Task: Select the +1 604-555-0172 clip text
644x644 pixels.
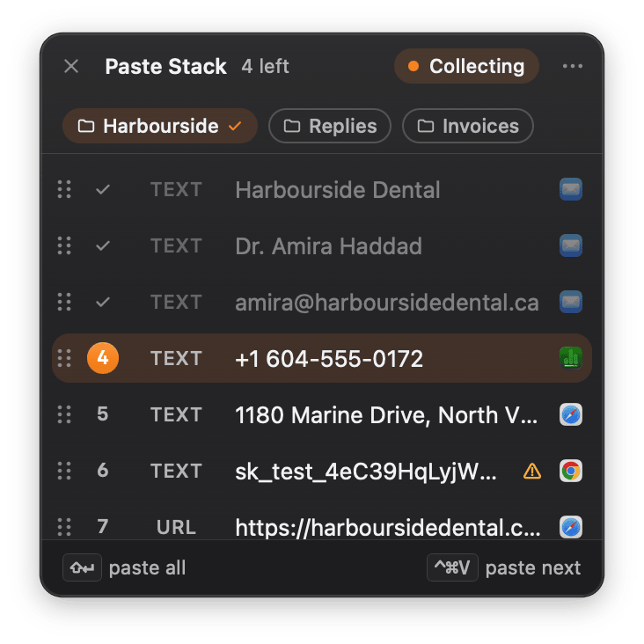Action: coord(329,359)
